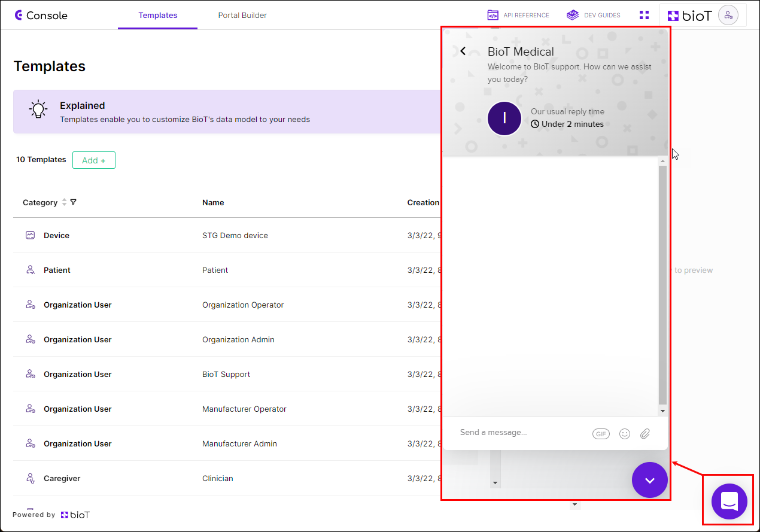
Task: Click the chat scrollbar down arrow
Action: pos(662,411)
